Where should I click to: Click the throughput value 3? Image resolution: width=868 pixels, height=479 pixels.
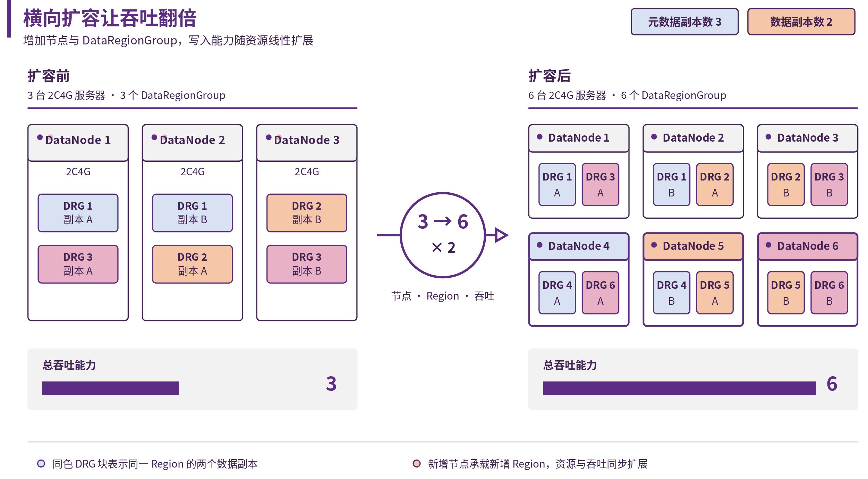coord(331,384)
